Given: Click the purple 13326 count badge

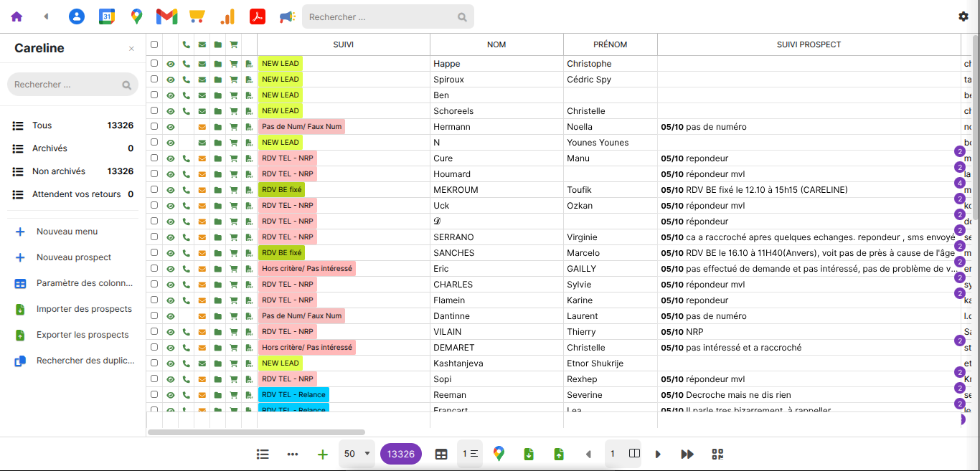Looking at the screenshot, I should (x=401, y=454).
